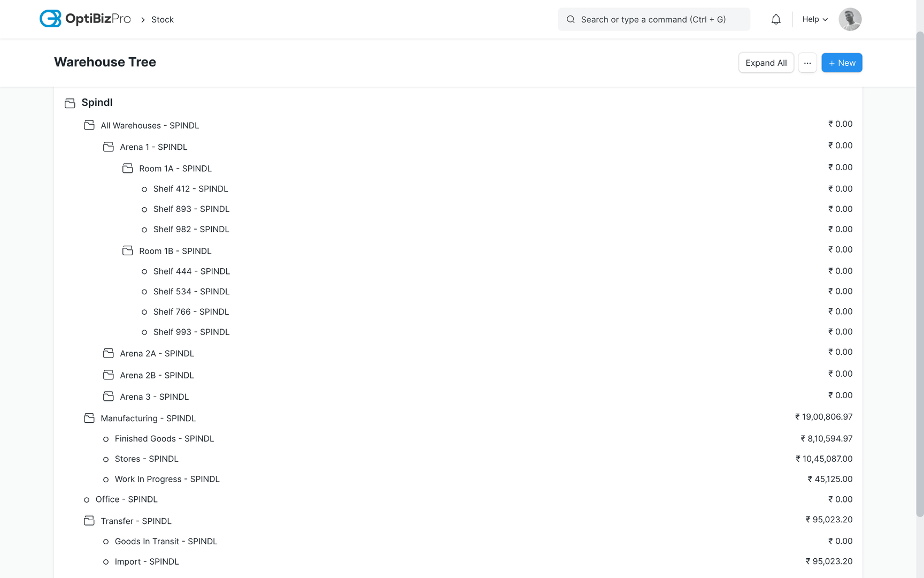Collapse the All Warehouses - SPINDL folder icon
Screen dimensions: 924x578
pos(89,125)
